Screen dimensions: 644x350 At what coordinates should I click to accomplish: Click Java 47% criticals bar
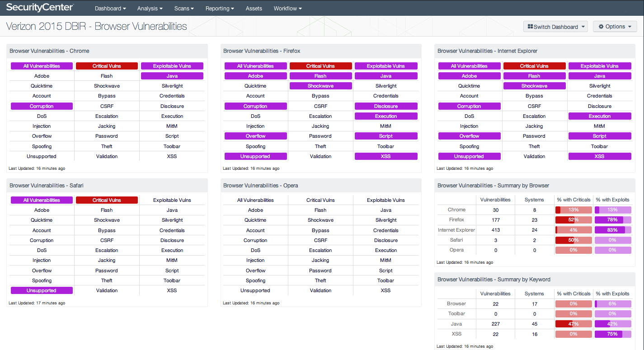click(573, 324)
